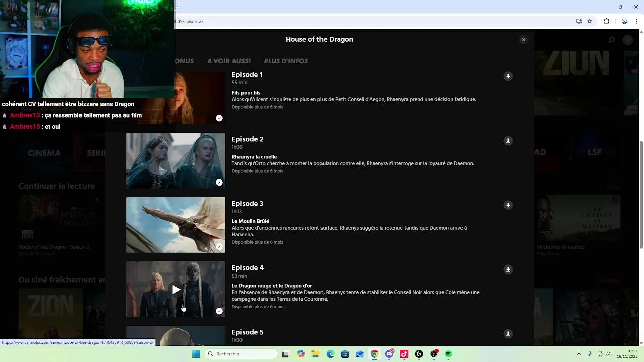Download Episode 3 with its arrow icon
The height and width of the screenshot is (362, 644).
(x=508, y=205)
